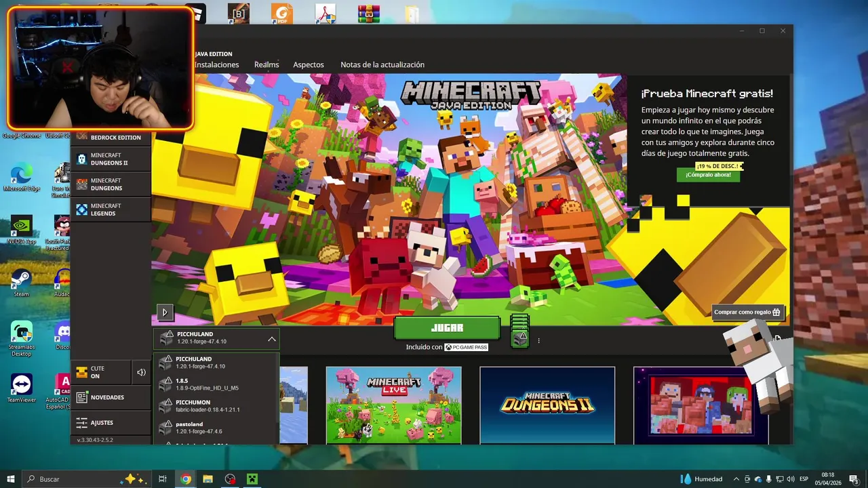Switch to the Realms tab
Screen dimensions: 868x488
tap(267, 65)
